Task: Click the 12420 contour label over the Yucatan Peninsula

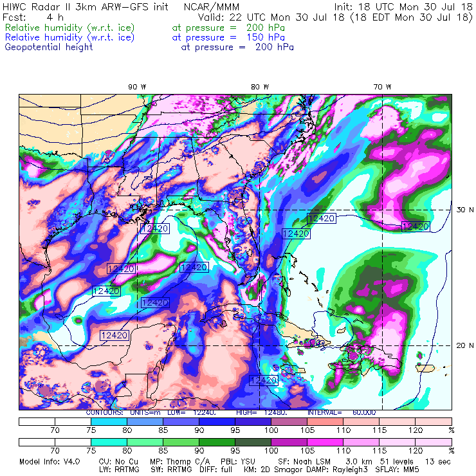Action: 114,335
